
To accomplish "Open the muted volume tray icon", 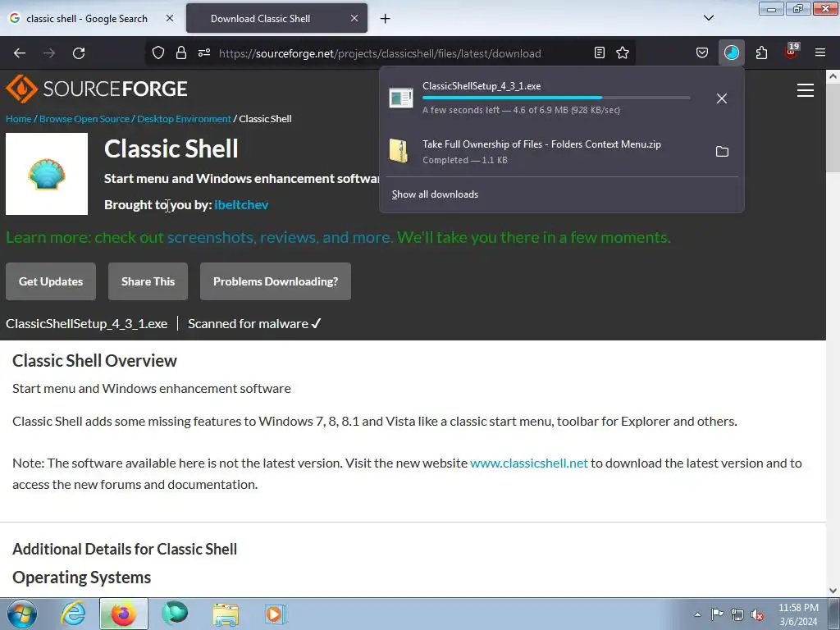I will (x=757, y=614).
